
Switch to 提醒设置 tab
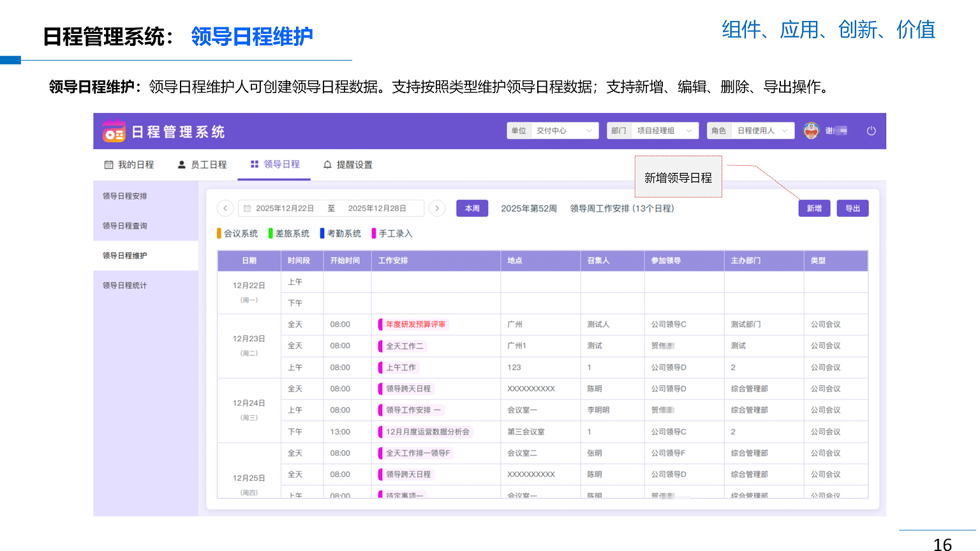[x=348, y=165]
